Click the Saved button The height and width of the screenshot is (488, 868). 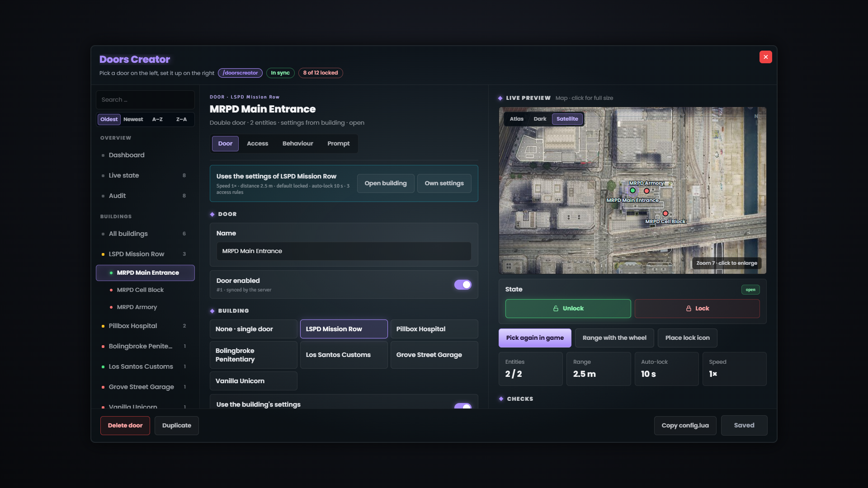744,426
